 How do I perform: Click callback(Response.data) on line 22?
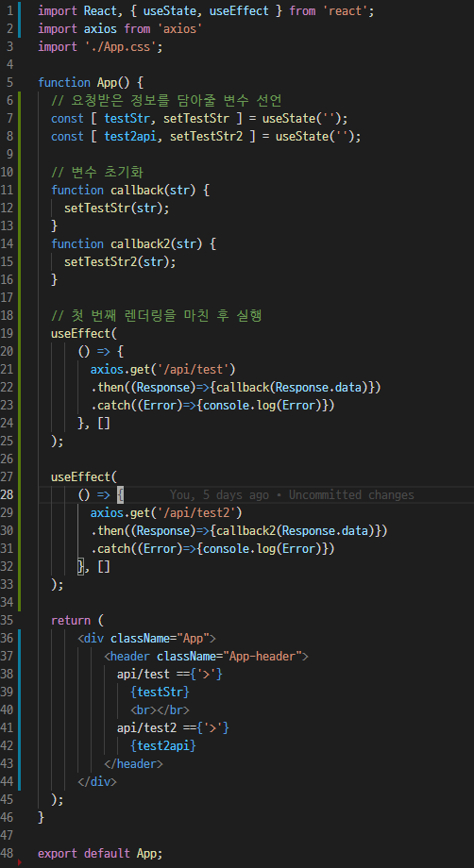(x=289, y=388)
